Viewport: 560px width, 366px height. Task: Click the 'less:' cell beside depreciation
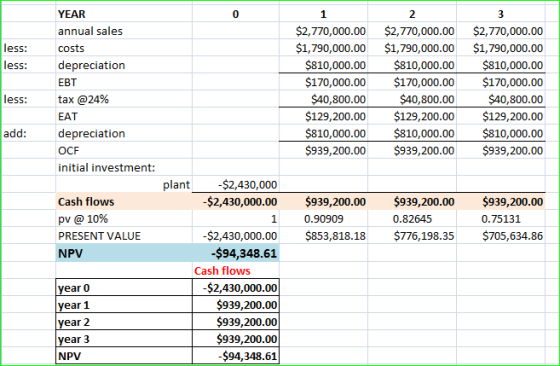click(x=28, y=65)
